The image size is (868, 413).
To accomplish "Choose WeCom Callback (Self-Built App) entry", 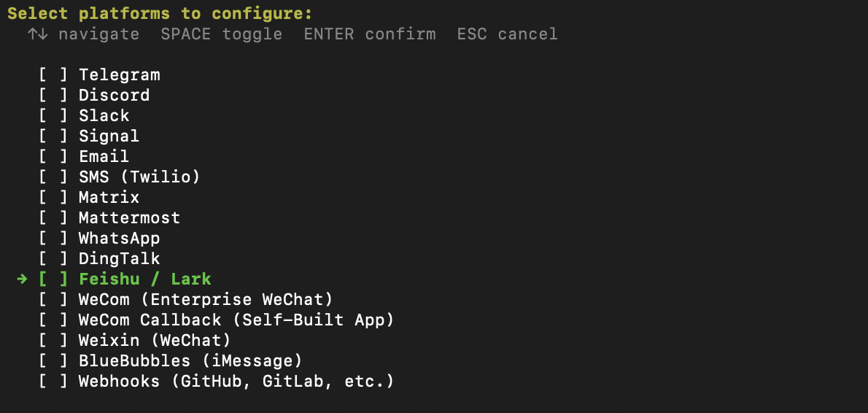I will click(236, 320).
